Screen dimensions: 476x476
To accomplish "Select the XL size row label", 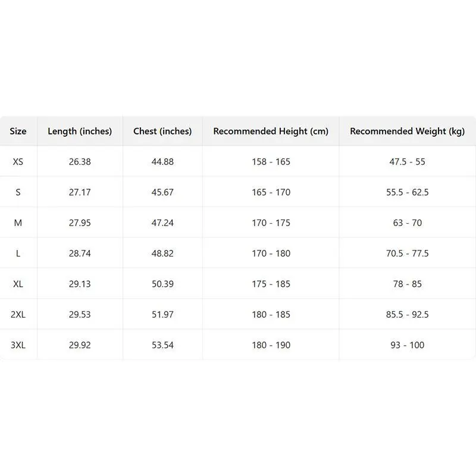I will tap(18, 284).
